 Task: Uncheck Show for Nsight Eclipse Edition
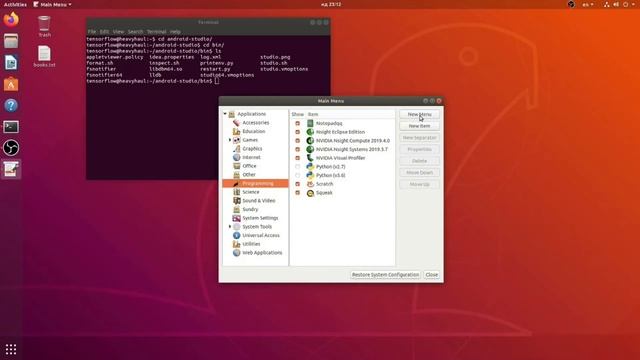click(298, 132)
